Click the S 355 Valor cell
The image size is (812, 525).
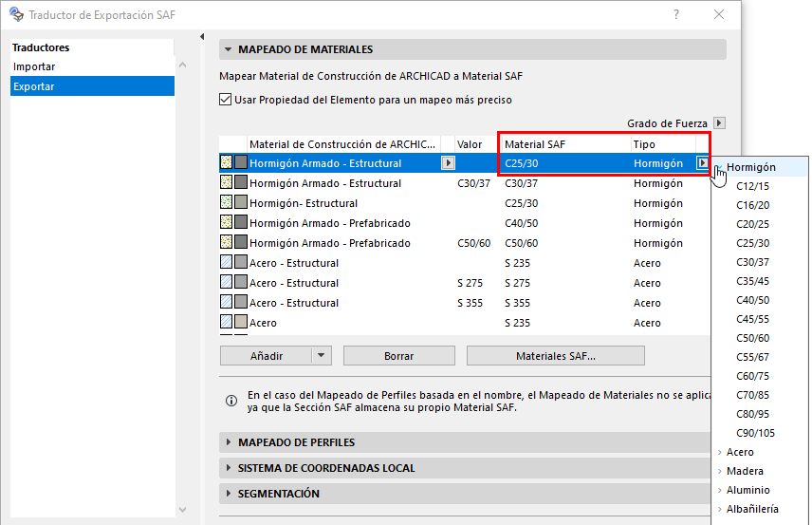[471, 303]
